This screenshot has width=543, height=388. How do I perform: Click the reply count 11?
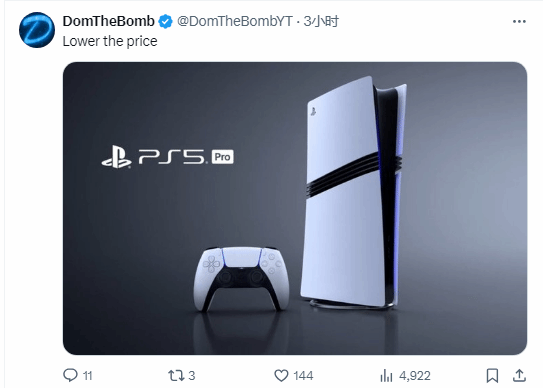tap(88, 376)
